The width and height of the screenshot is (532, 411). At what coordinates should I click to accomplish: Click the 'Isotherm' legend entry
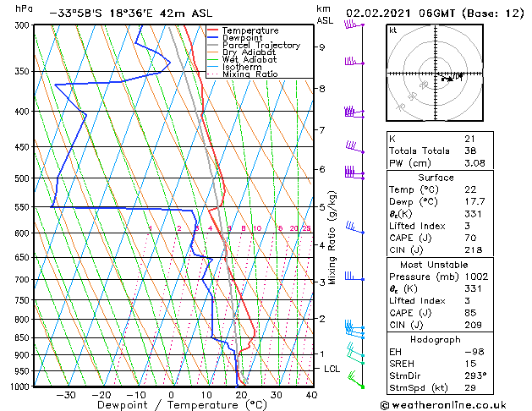(x=242, y=67)
